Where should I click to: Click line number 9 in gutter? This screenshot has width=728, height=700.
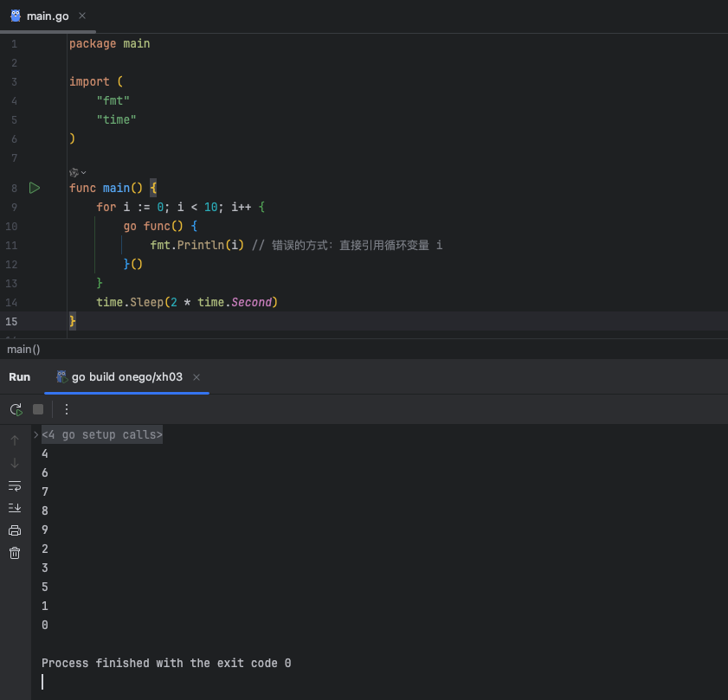tap(15, 208)
